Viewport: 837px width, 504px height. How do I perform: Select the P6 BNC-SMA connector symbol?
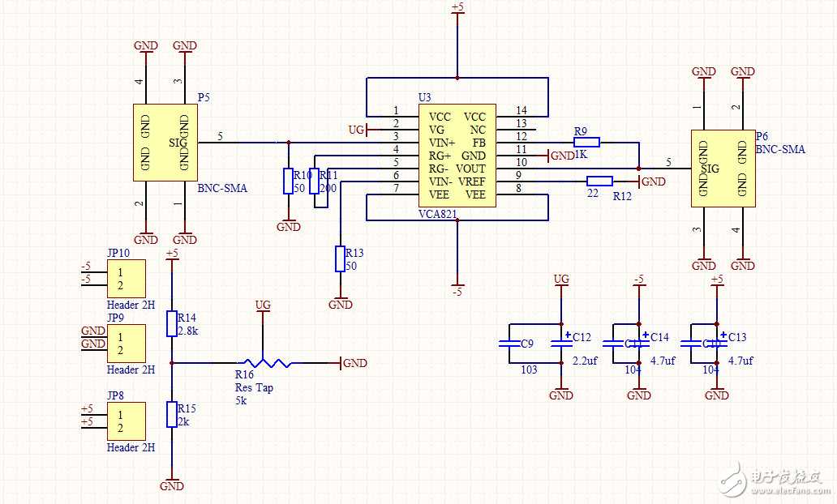click(x=723, y=169)
